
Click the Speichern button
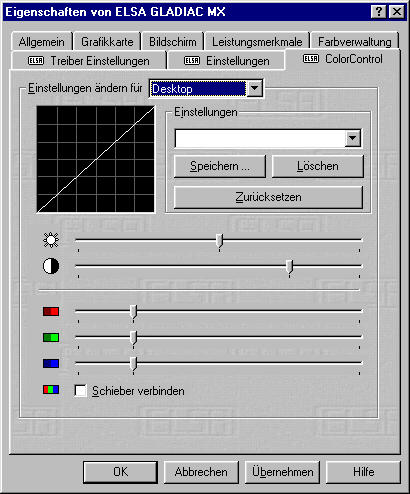(x=220, y=166)
